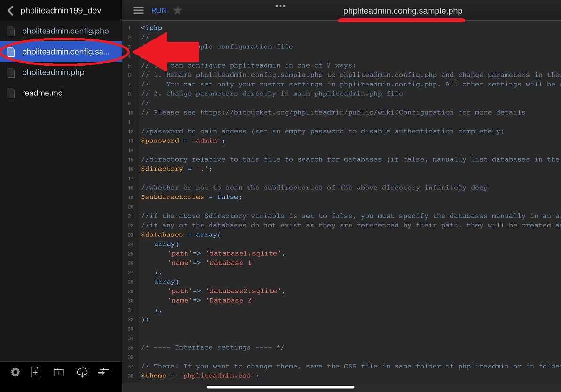Click the phpliteadmin199_dev folder title
This screenshot has height=392, width=561.
coord(61,11)
